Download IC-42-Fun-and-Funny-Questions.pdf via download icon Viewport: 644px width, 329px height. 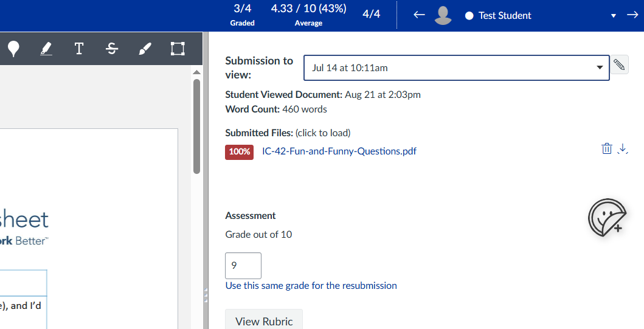pos(622,149)
